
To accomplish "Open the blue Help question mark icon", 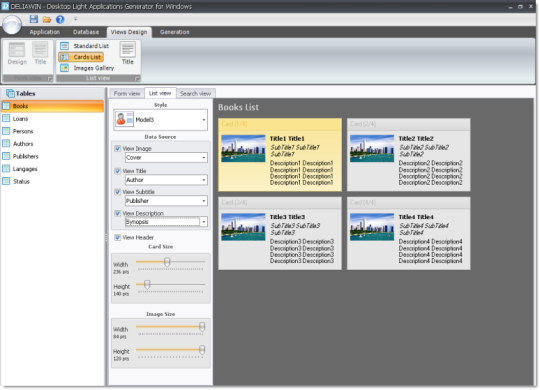I will click(x=60, y=20).
